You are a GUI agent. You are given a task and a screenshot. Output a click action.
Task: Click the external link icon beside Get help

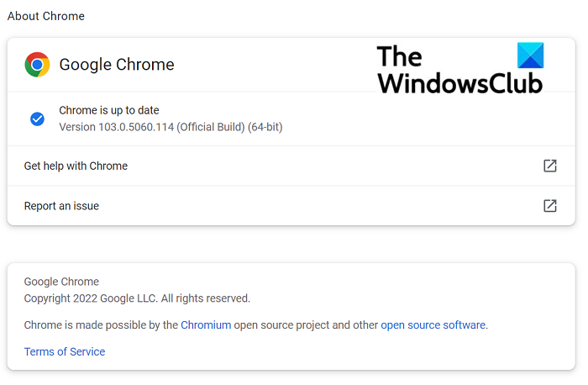coord(550,166)
